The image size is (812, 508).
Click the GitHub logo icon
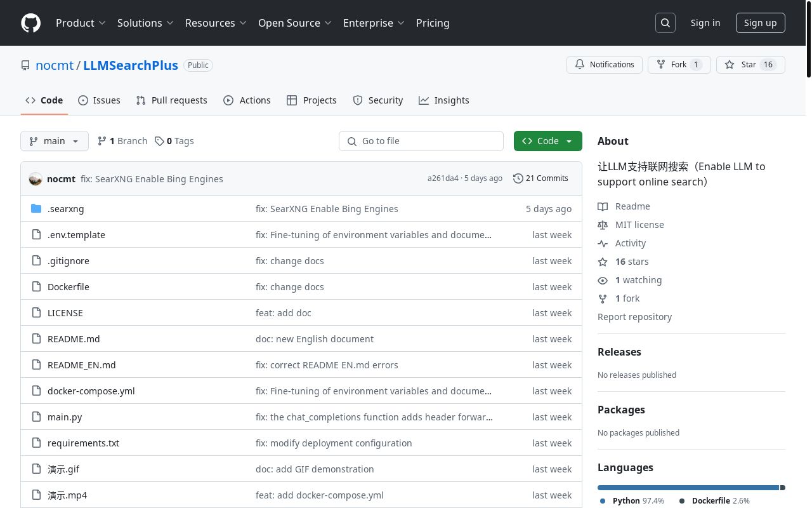[x=30, y=23]
